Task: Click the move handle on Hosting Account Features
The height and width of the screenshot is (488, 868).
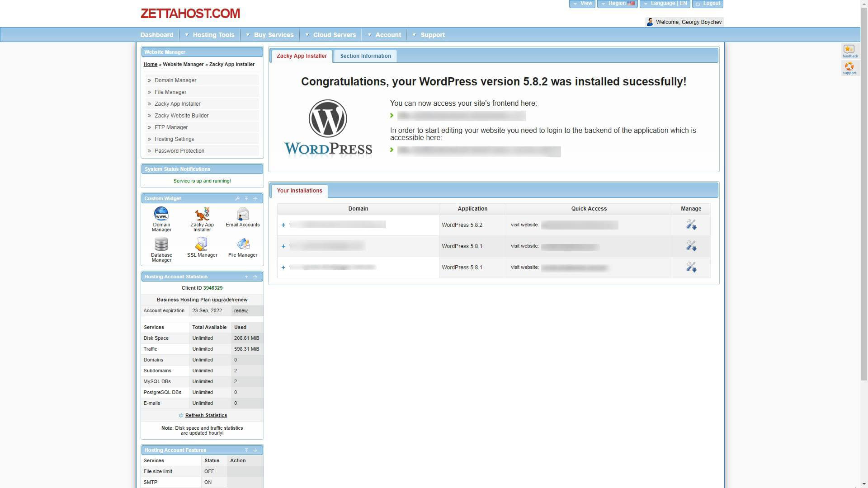Action: click(x=255, y=450)
